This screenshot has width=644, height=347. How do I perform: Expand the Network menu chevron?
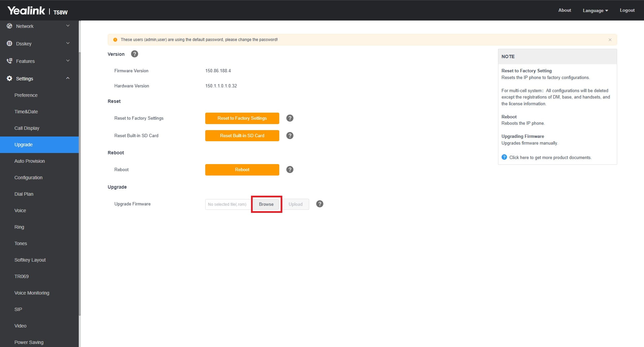click(68, 26)
